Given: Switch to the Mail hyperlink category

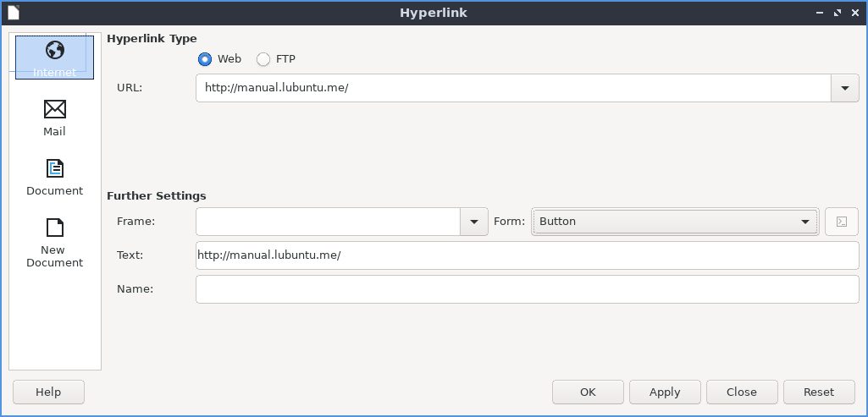Looking at the screenshot, I should tap(54, 118).
